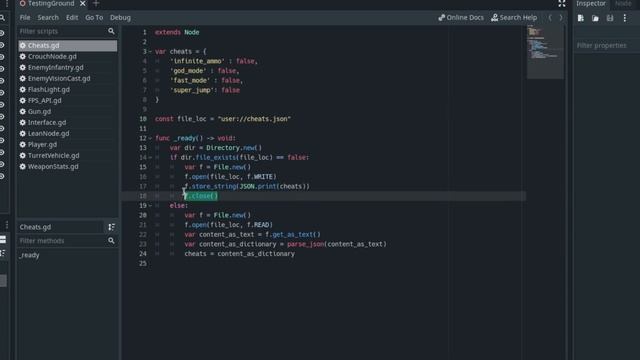
Task: Click the Search Help button
Action: 514,18
